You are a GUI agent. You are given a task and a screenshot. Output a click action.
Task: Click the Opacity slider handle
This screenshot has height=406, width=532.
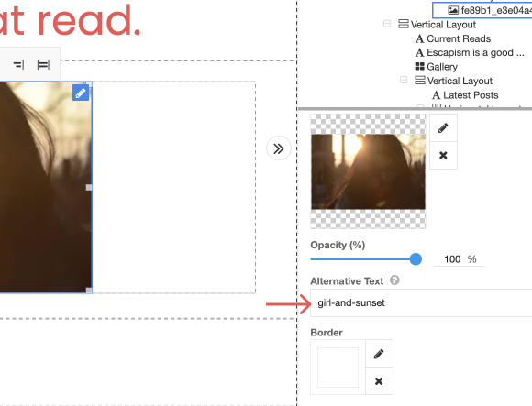click(416, 259)
